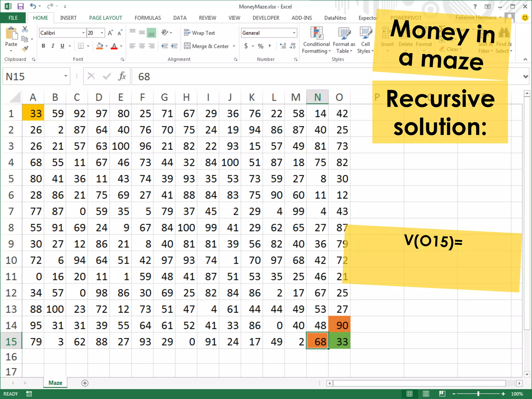Switch to Page Layout view in status bar
The image size is (532, 399).
(426, 394)
